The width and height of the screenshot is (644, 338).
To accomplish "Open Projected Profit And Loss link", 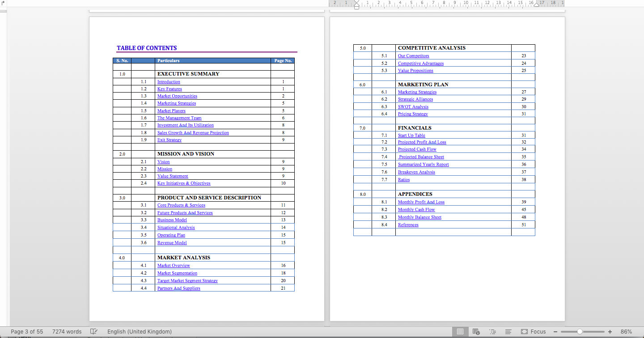I will click(422, 142).
